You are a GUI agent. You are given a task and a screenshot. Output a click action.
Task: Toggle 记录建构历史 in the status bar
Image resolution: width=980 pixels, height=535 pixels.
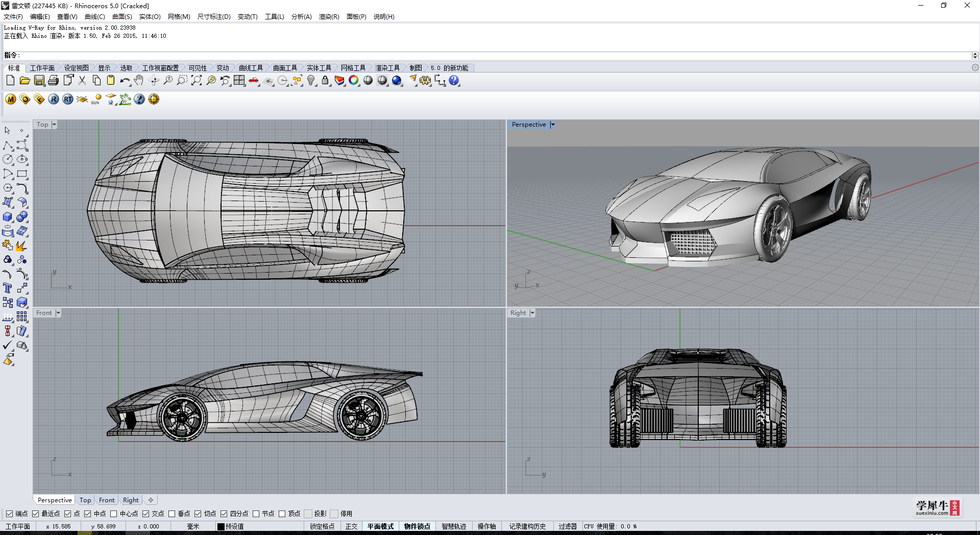coord(527,526)
